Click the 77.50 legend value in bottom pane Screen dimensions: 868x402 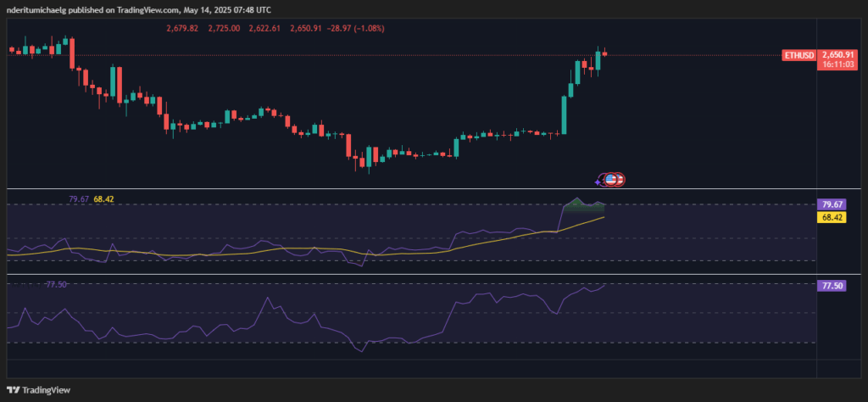pyautogui.click(x=57, y=285)
